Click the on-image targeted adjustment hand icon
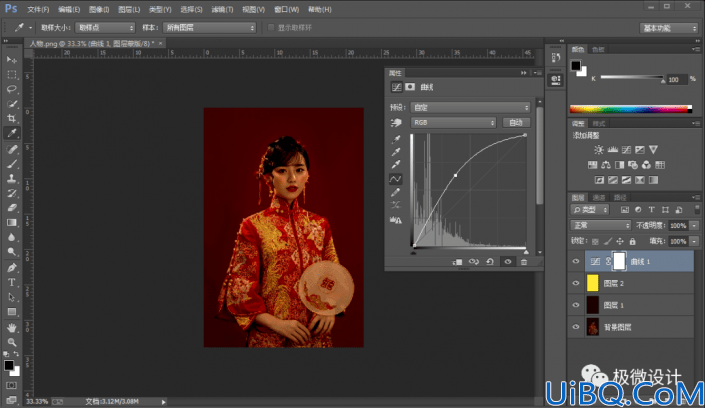The width and height of the screenshot is (705, 408). [x=396, y=123]
